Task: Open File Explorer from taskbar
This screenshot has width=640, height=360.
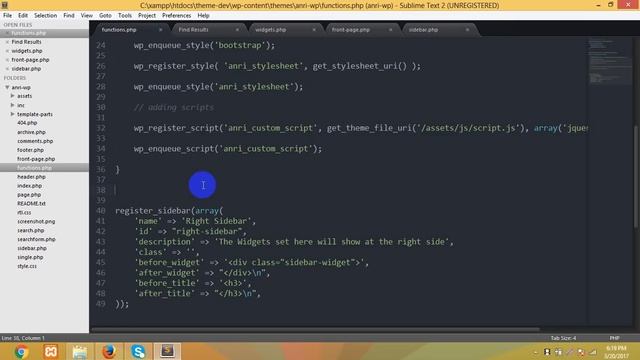Action: point(80,351)
